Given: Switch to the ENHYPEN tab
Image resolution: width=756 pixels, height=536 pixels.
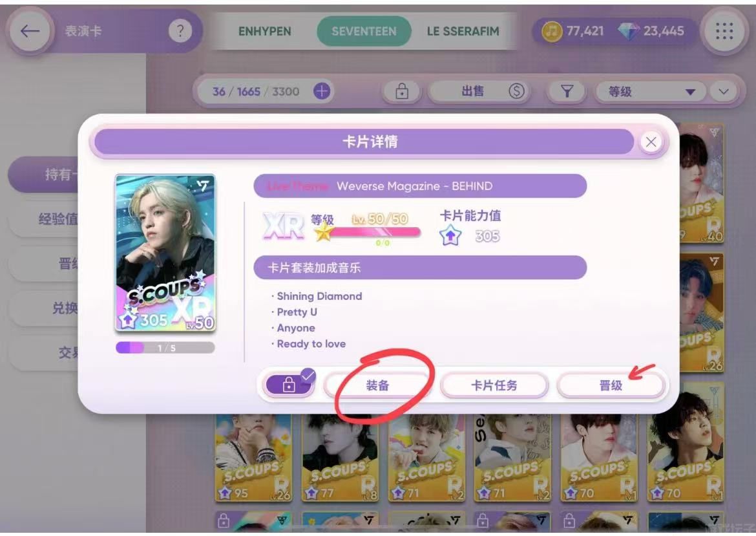Looking at the screenshot, I should (x=265, y=32).
